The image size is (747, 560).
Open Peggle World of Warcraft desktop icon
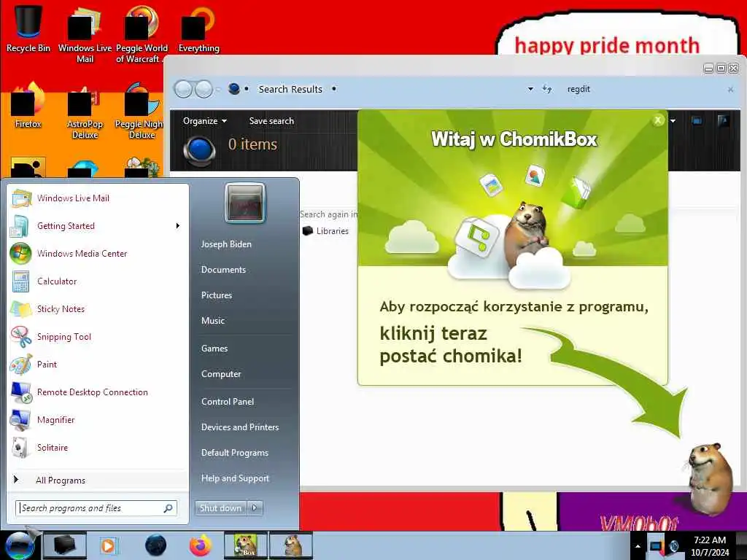141,34
